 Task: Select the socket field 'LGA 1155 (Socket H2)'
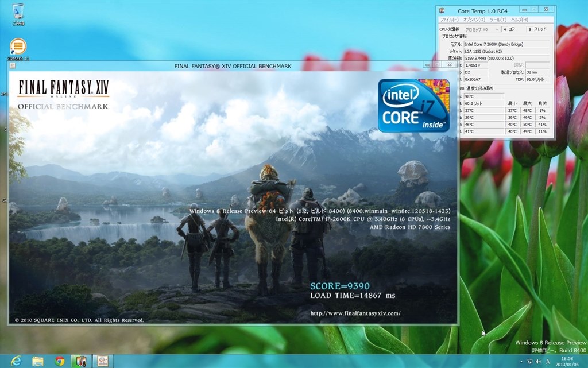[x=506, y=51]
